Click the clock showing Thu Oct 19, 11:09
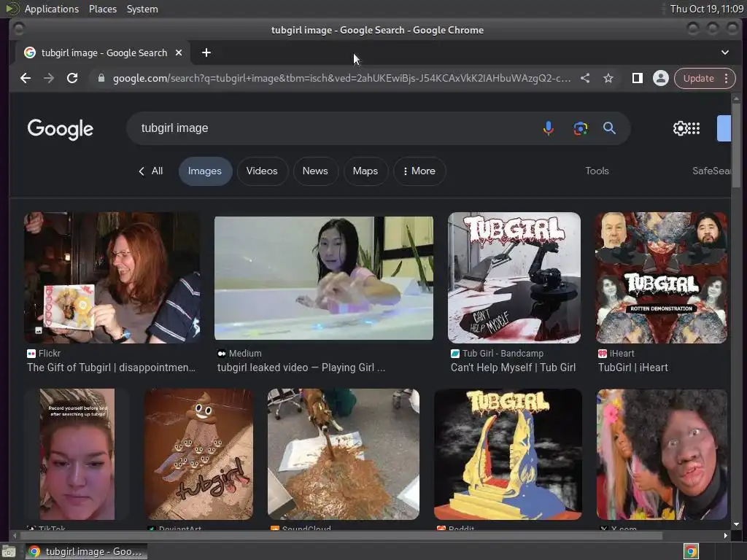The width and height of the screenshot is (747, 560). tap(706, 9)
